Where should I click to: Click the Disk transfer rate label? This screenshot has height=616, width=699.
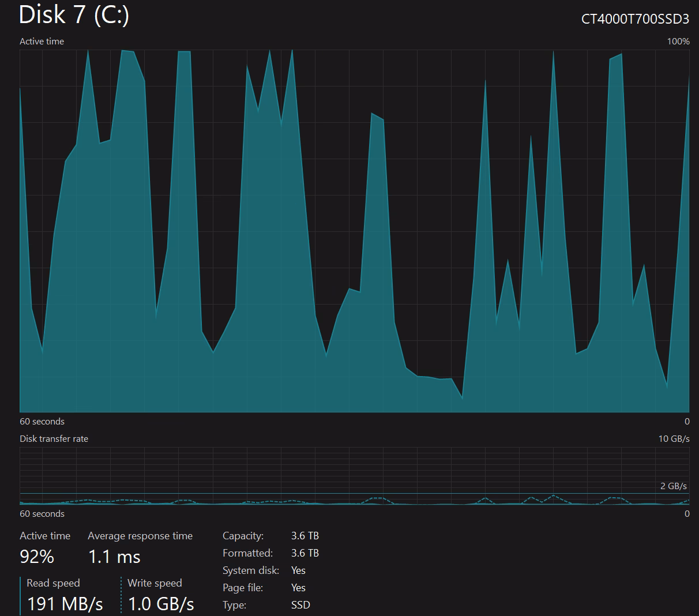pyautogui.click(x=54, y=439)
